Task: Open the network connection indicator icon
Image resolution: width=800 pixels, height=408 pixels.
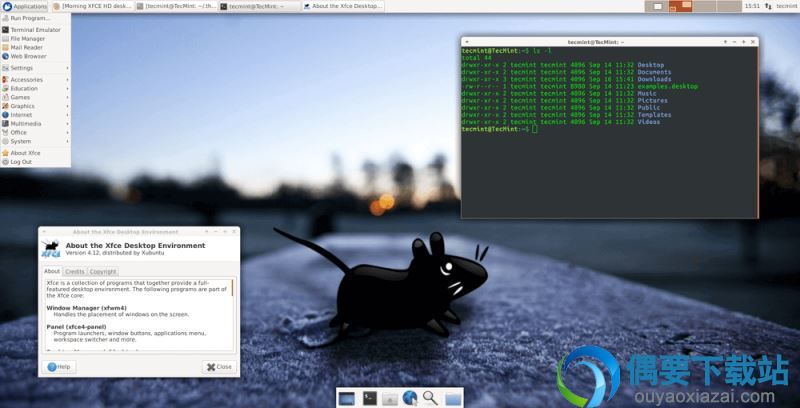Action: 767,6
